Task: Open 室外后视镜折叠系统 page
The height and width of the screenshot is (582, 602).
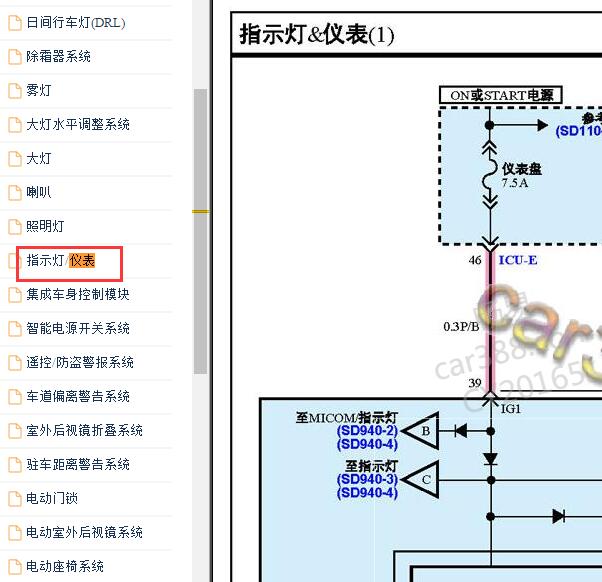Action: [84, 430]
